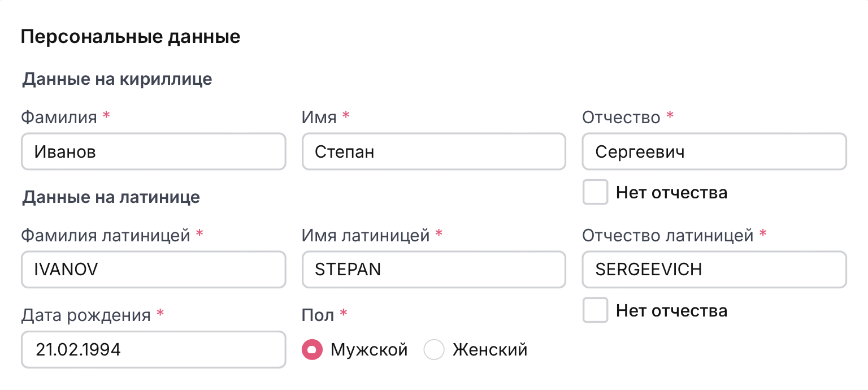Select the Женский radio button
This screenshot has width=868, height=390.
434,350
